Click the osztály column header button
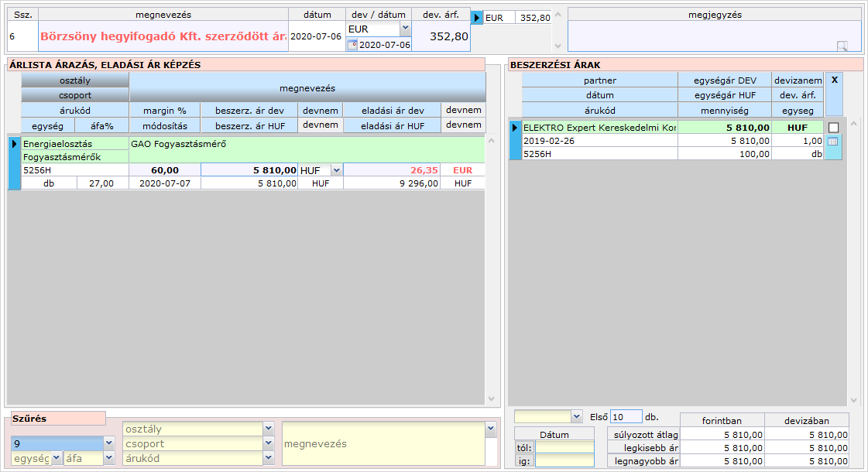This screenshot has height=472, width=868. coord(75,80)
